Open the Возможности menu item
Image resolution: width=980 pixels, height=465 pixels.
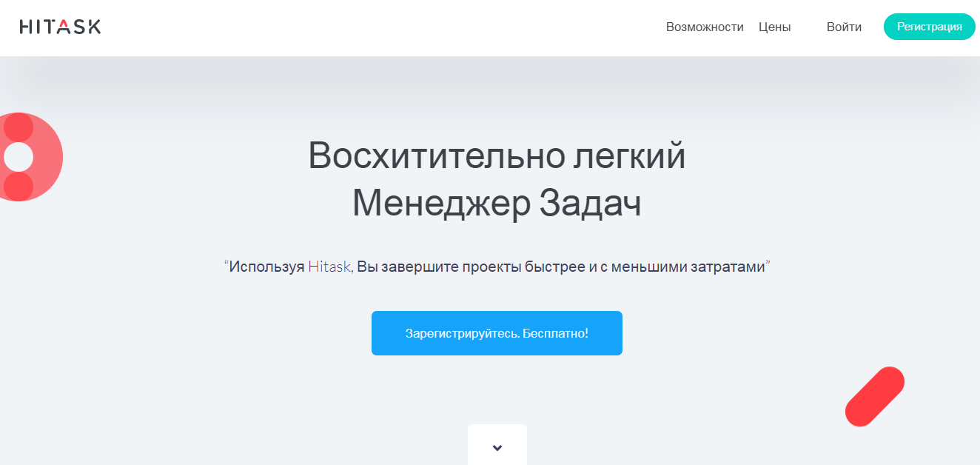click(x=705, y=27)
